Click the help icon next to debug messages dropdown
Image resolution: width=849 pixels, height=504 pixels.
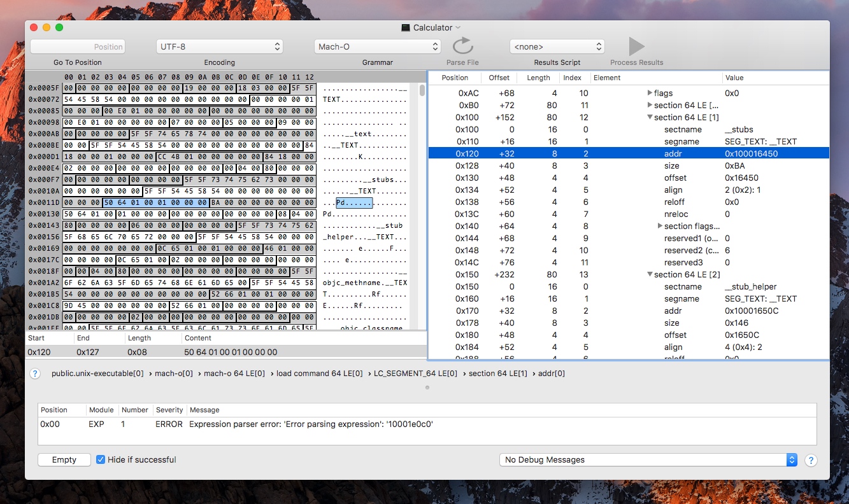811,460
